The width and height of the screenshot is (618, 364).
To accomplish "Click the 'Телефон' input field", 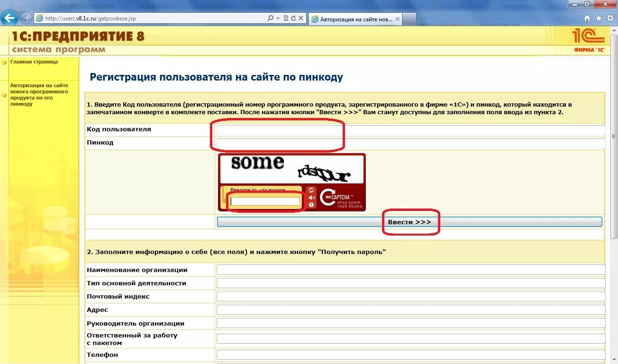I will [410, 355].
